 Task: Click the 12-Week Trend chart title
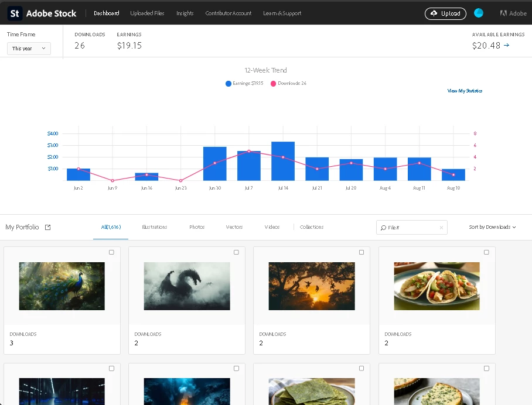tap(265, 70)
